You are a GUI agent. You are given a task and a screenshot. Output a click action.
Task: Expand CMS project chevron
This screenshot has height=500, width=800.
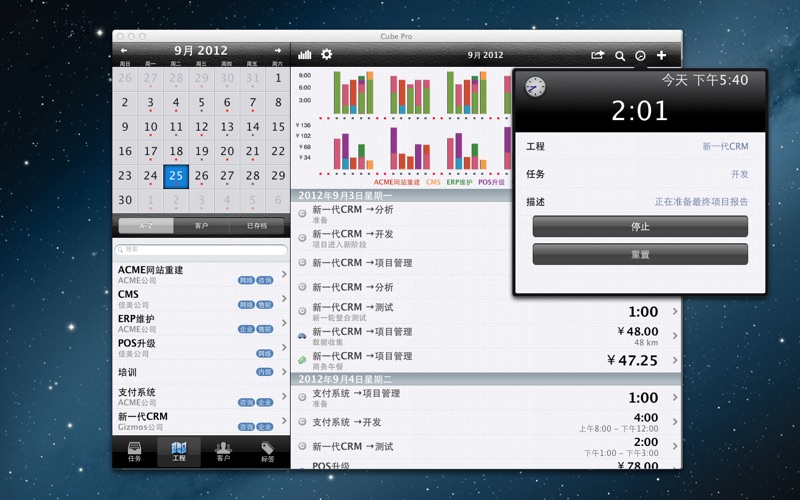pyautogui.click(x=284, y=298)
